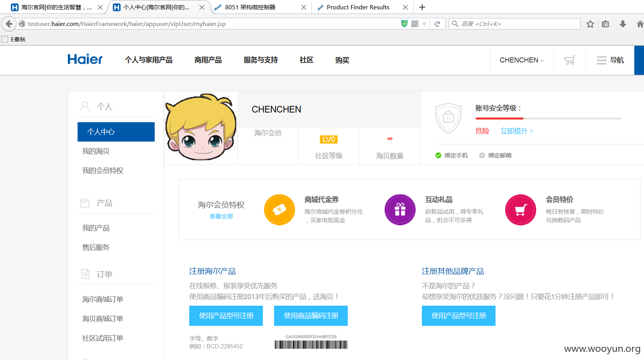Click the 会员特价 red cart icon

point(521,210)
